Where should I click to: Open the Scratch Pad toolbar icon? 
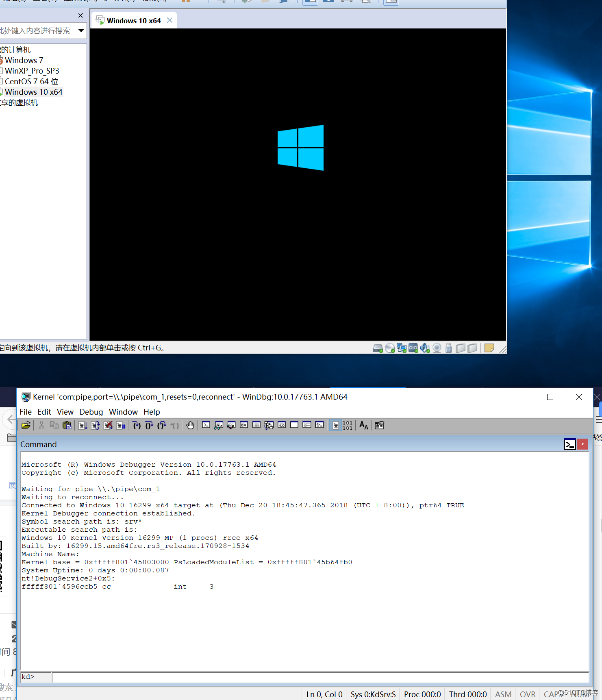294,425
